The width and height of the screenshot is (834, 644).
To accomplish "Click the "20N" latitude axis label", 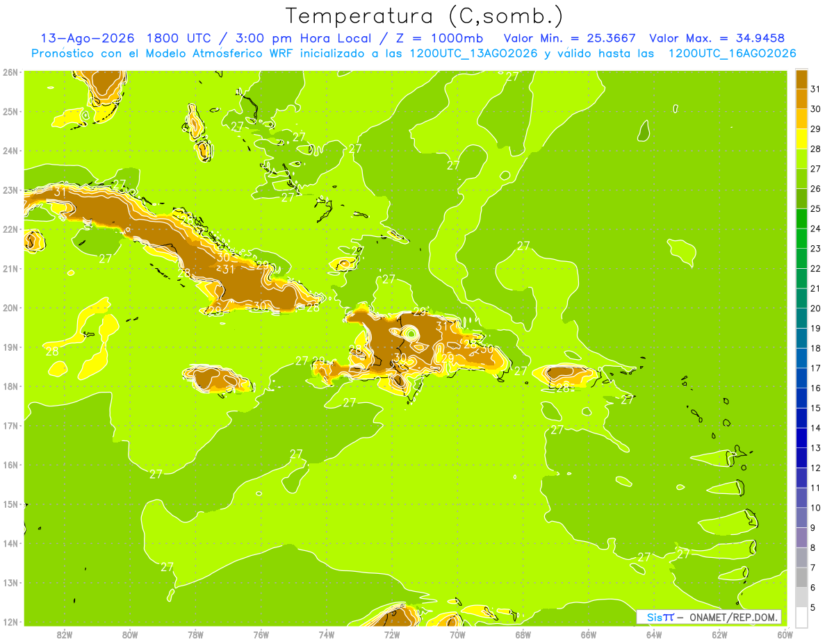I will pos(10,308).
